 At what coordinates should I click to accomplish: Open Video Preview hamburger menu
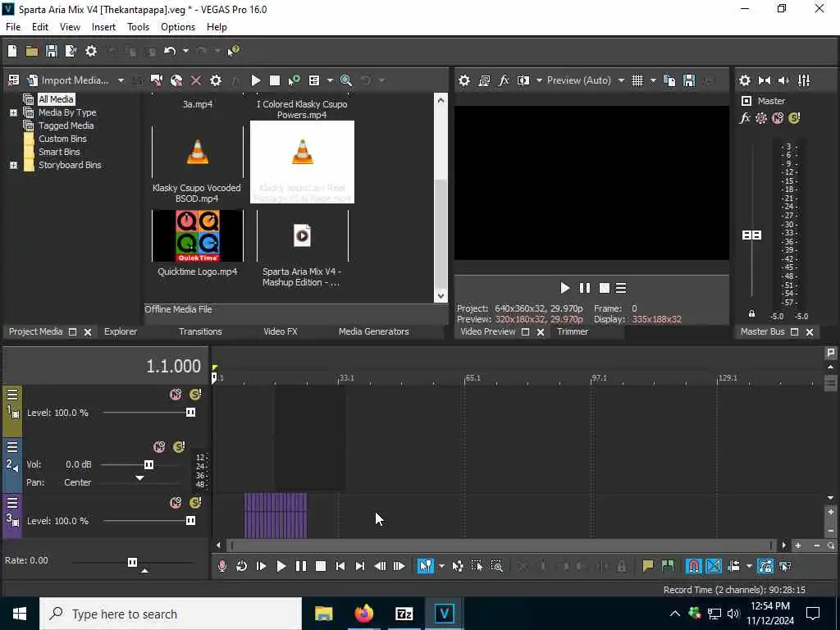[x=621, y=288]
